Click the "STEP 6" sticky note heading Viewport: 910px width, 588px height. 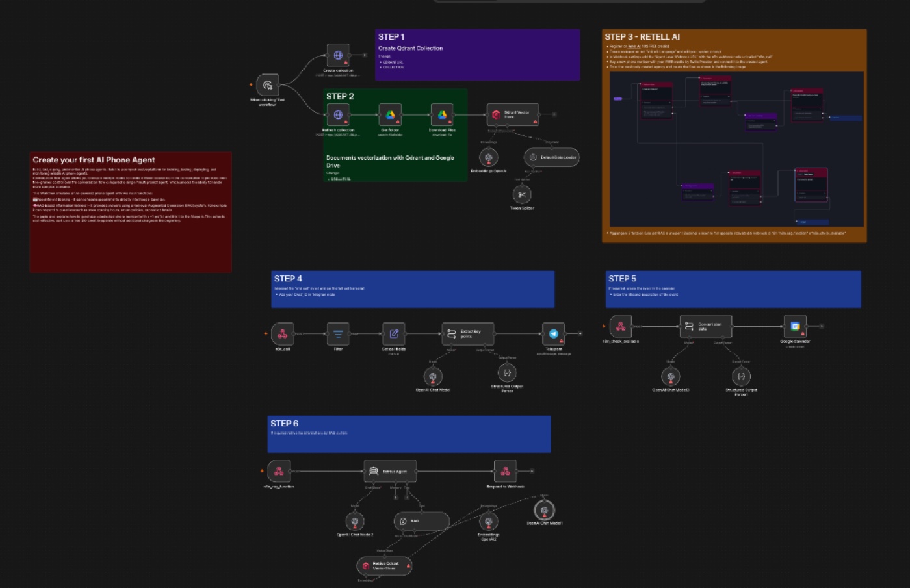285,424
